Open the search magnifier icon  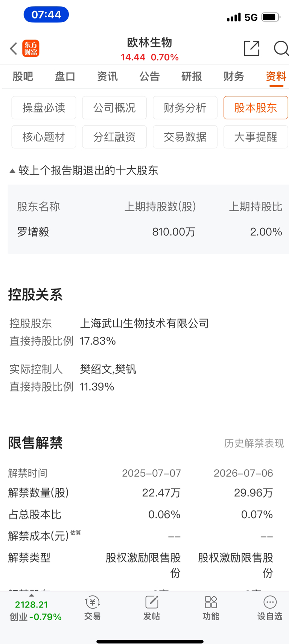(281, 48)
